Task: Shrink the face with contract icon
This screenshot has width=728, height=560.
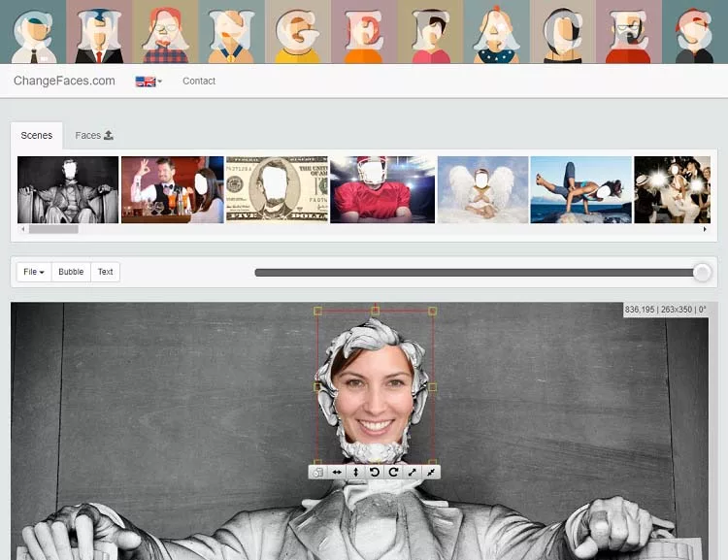Action: (x=431, y=473)
